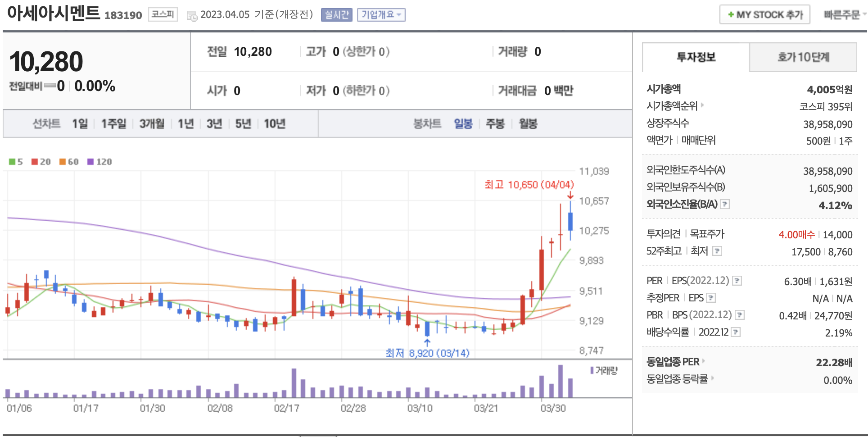The height and width of the screenshot is (437, 868).
Task: Click the plus icon in MY STOCK 추가
Action: pyautogui.click(x=731, y=15)
